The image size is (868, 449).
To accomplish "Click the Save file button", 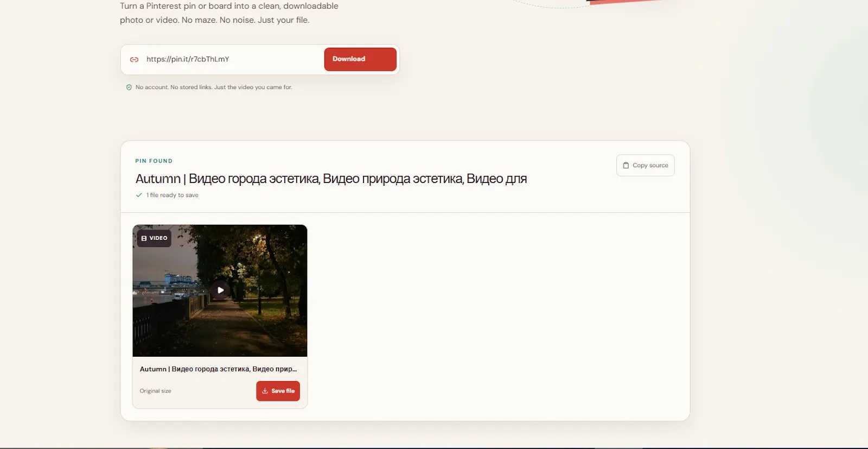I will (278, 391).
